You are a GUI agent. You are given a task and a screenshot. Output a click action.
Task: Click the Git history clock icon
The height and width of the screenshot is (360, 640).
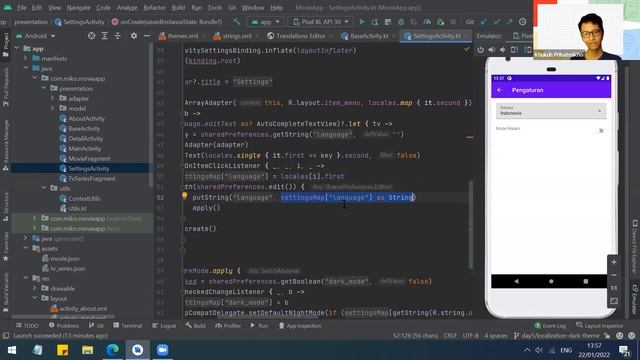522,22
